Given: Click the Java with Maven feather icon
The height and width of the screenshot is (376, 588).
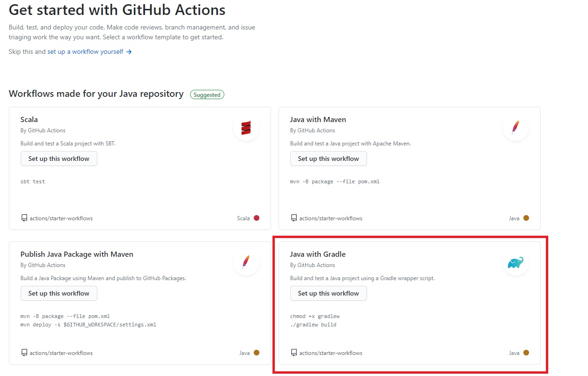Looking at the screenshot, I should [x=516, y=128].
